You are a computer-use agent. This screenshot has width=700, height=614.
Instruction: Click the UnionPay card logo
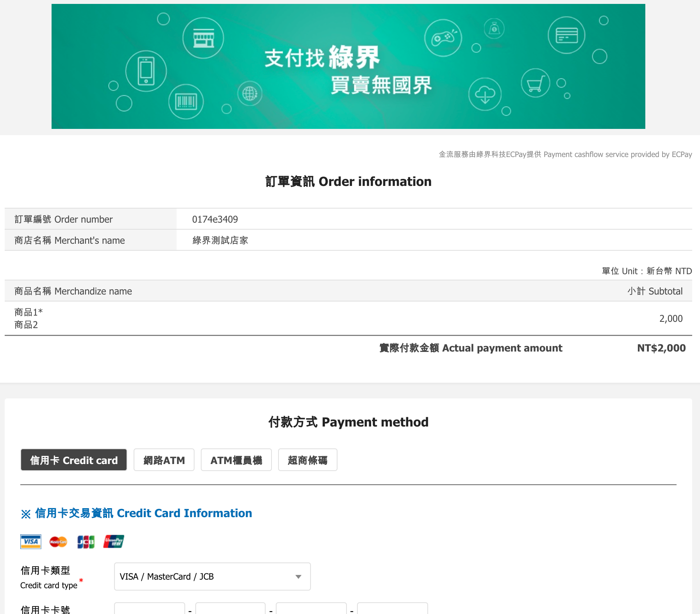[x=114, y=542]
